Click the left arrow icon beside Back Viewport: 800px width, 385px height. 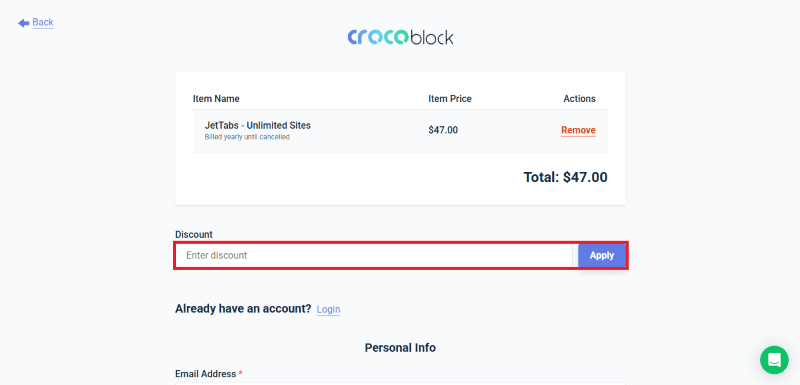pos(23,23)
